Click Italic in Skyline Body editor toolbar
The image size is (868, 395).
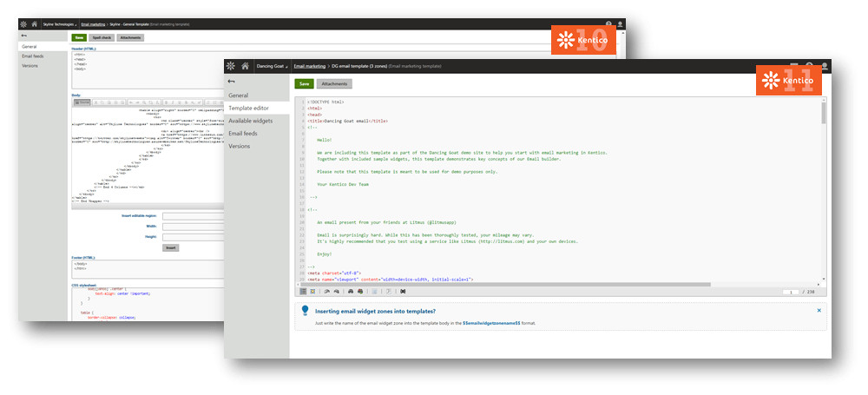click(173, 102)
